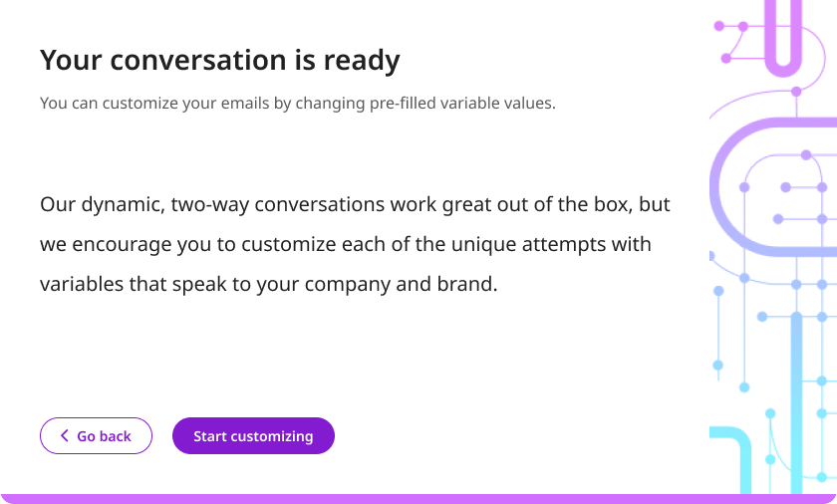Click the purple U-shaped loop in the artwork
837x504 pixels.
coord(783,37)
